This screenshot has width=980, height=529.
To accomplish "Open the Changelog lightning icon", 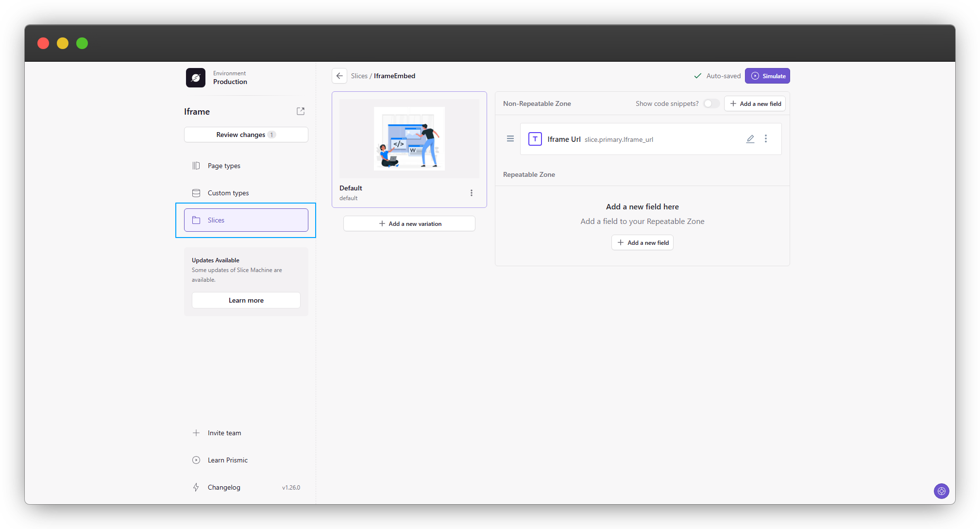I will click(x=196, y=487).
